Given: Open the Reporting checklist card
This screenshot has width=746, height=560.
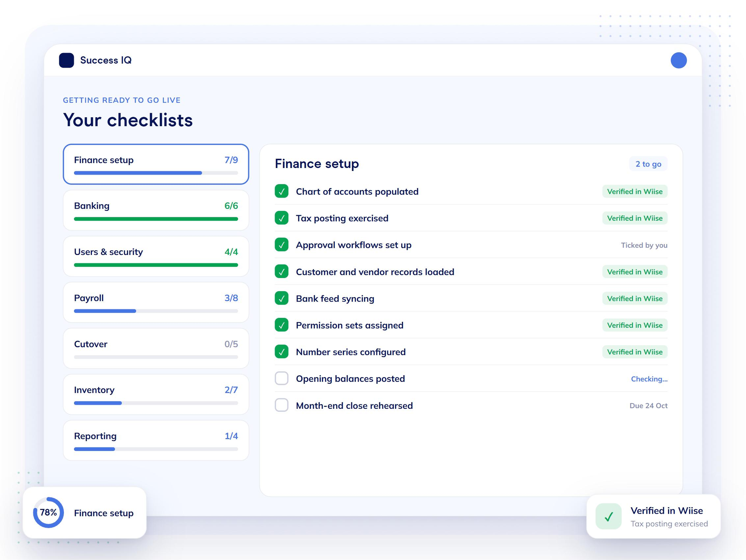Looking at the screenshot, I should tap(156, 441).
